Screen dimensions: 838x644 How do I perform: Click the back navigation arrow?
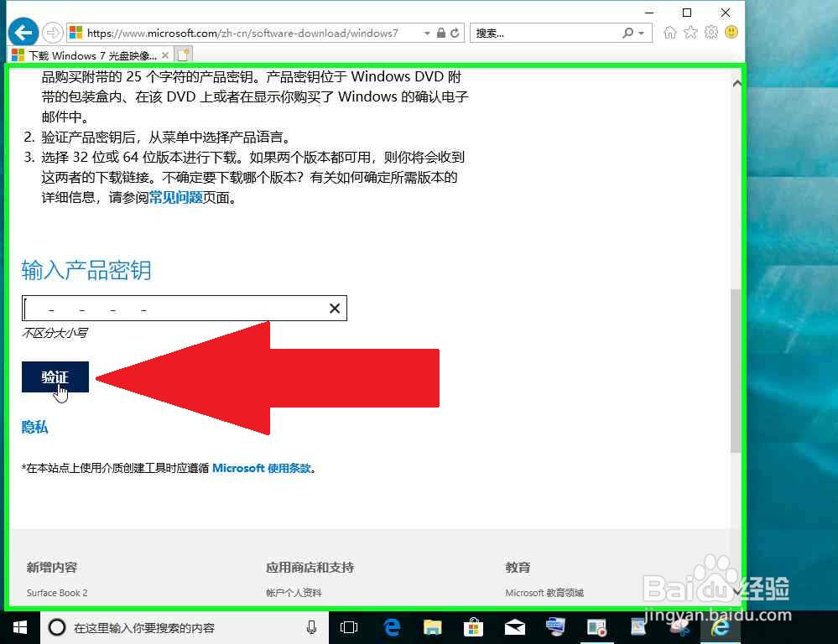click(23, 31)
